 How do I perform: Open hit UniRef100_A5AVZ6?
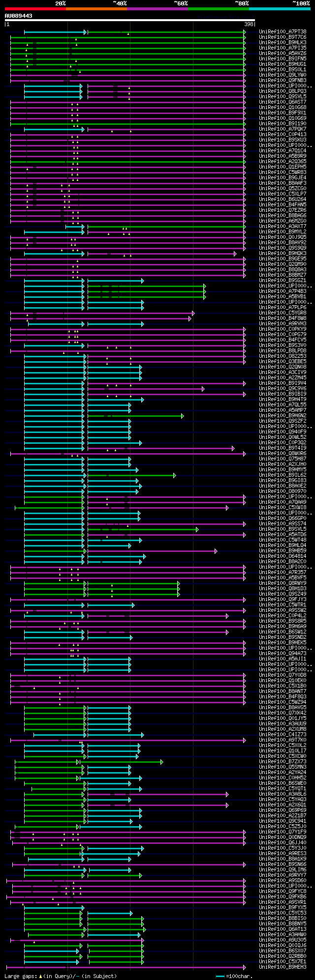click(283, 53)
